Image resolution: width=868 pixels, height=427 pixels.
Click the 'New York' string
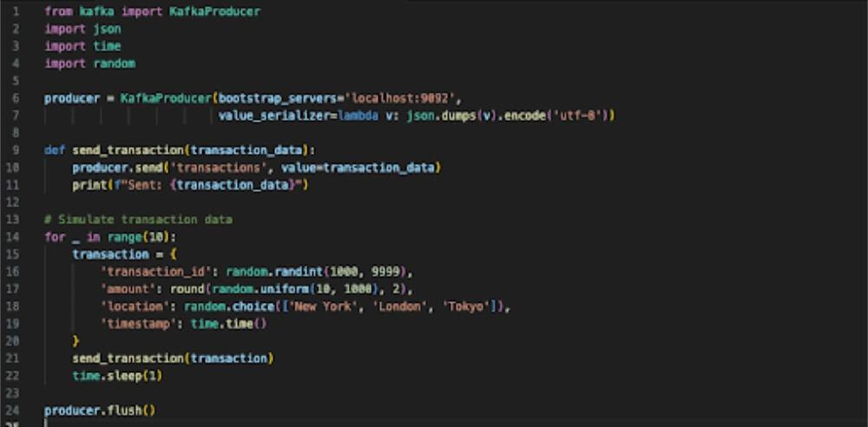(x=323, y=306)
